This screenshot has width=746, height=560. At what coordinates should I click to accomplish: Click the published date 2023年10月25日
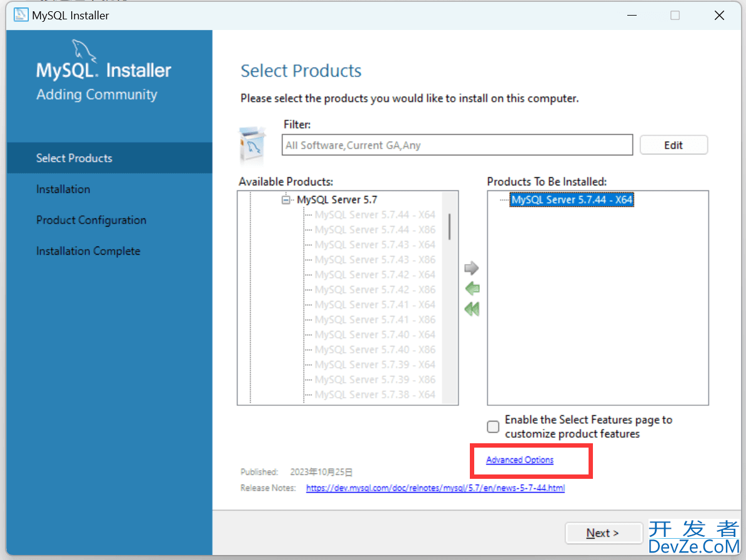click(x=321, y=472)
